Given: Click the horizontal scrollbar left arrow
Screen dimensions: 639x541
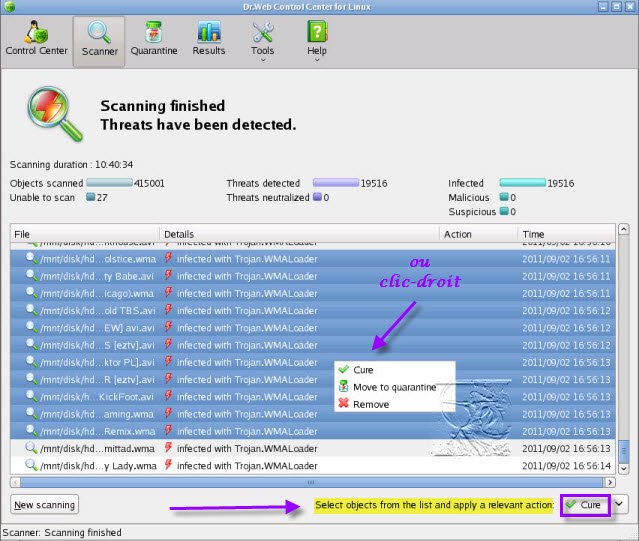Looking at the screenshot, I should [15, 482].
